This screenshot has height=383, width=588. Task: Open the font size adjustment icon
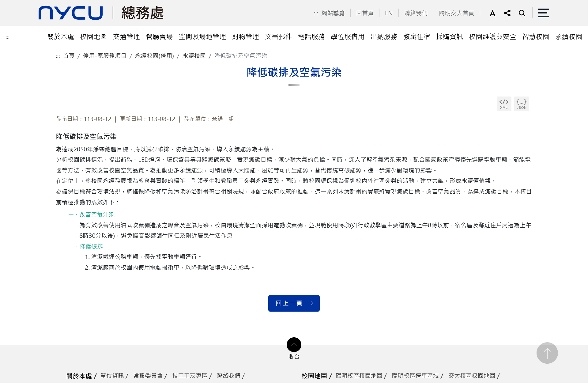[492, 13]
